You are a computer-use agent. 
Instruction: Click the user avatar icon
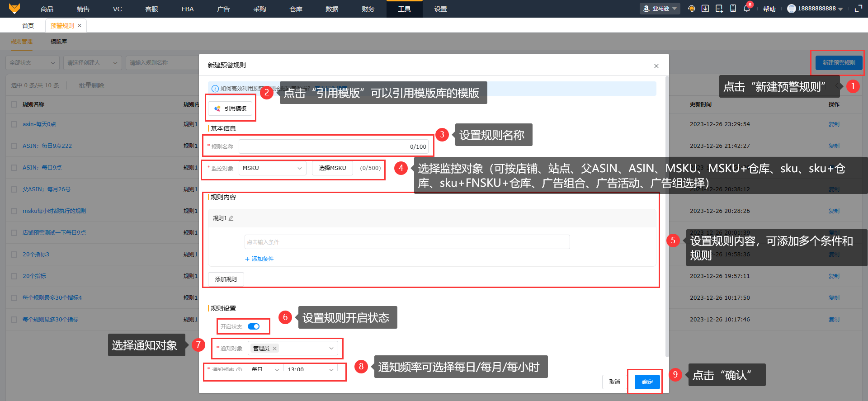pyautogui.click(x=791, y=9)
